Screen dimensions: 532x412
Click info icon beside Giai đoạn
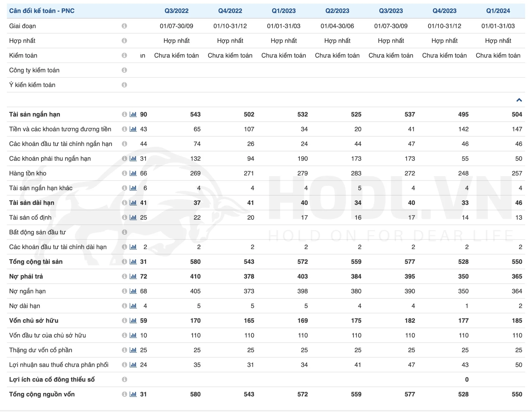(124, 26)
